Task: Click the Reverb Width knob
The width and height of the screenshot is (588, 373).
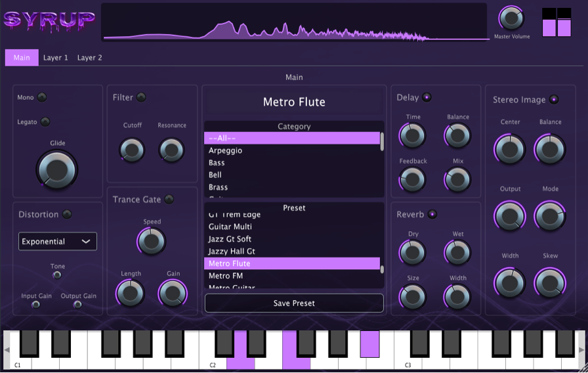Action: click(x=457, y=296)
